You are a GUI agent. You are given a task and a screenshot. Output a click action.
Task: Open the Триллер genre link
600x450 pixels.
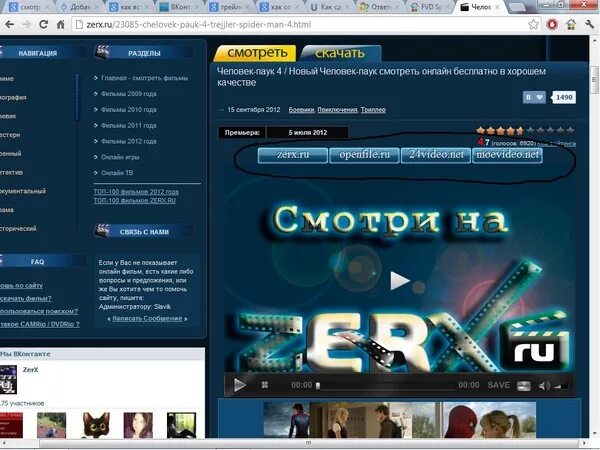[373, 110]
